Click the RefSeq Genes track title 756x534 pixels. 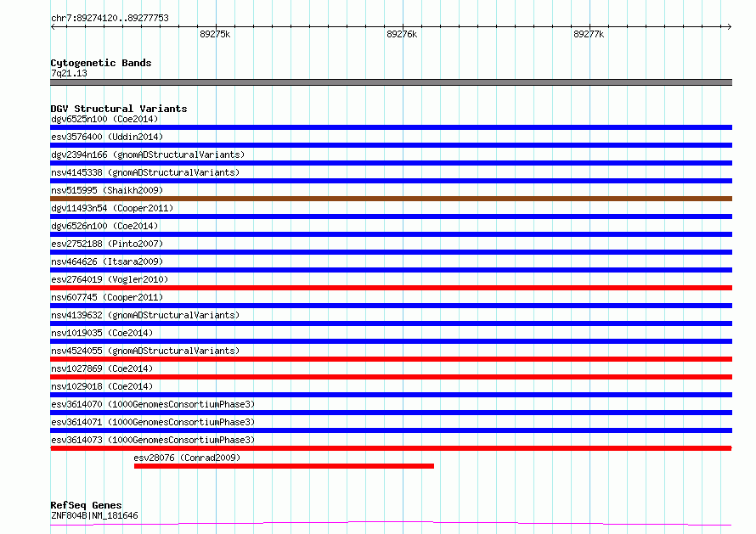point(86,505)
